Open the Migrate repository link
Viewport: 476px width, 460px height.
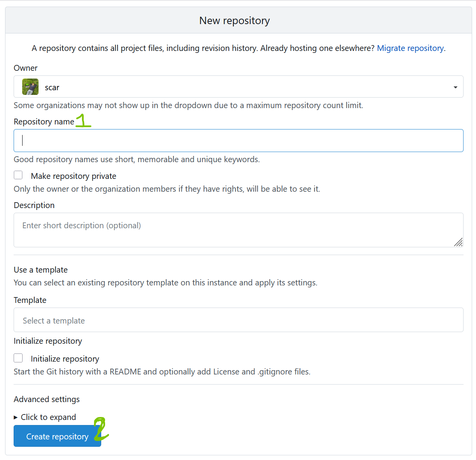point(410,48)
